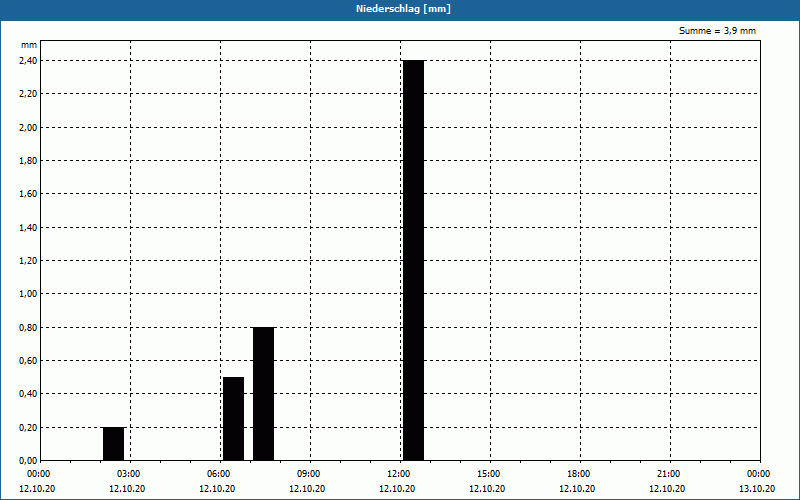Click the 21:00 time axis label
Screen dimensions: 800x500
[x=669, y=474]
